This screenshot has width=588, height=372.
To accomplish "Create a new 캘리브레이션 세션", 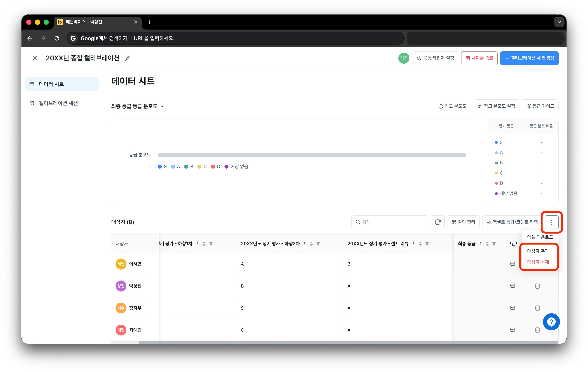I will 529,58.
